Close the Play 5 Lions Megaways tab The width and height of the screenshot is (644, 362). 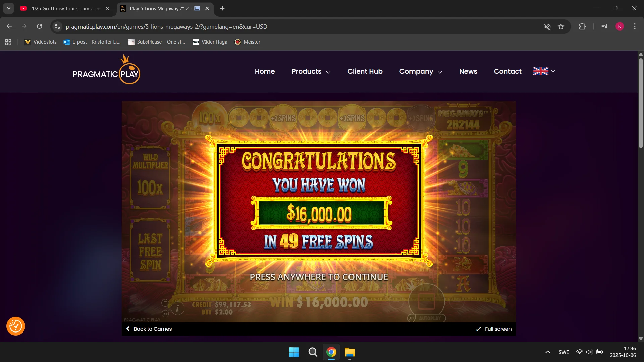pos(207,9)
